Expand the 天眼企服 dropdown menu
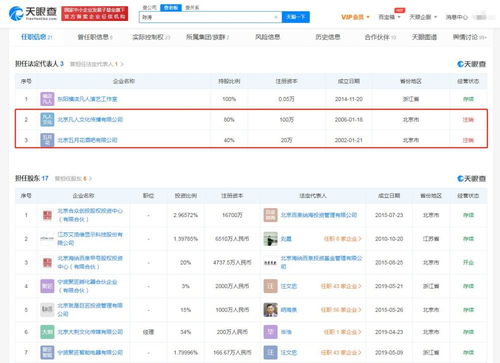 (x=423, y=17)
